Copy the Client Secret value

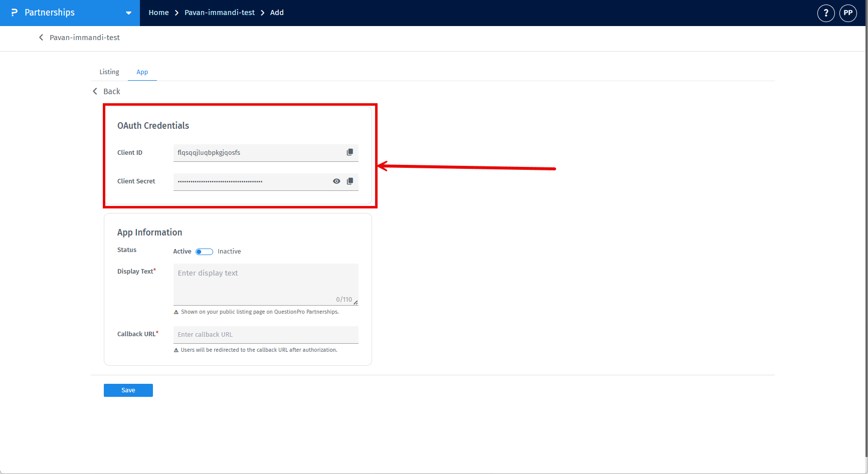pyautogui.click(x=350, y=181)
